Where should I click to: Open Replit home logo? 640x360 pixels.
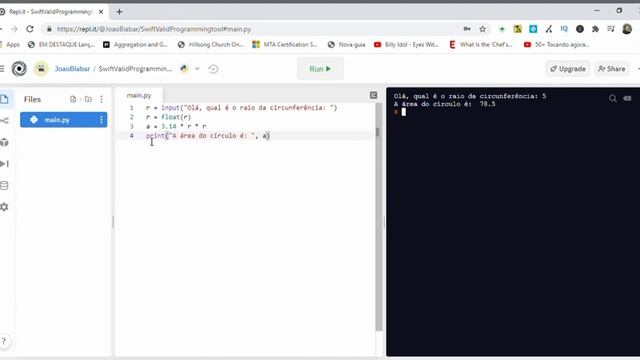[x=19, y=69]
